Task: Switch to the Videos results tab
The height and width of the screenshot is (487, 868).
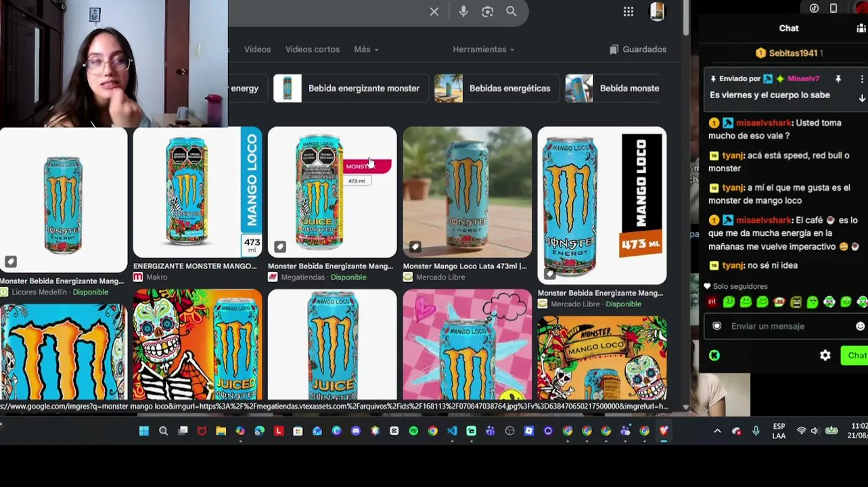Action: pos(257,49)
